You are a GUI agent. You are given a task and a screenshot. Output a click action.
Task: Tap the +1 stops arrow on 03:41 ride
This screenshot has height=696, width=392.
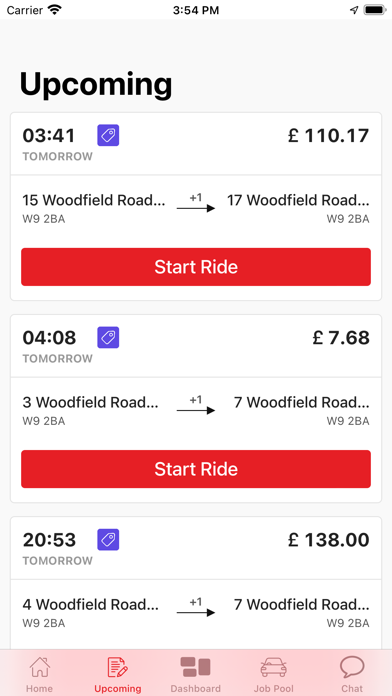pyautogui.click(x=196, y=203)
